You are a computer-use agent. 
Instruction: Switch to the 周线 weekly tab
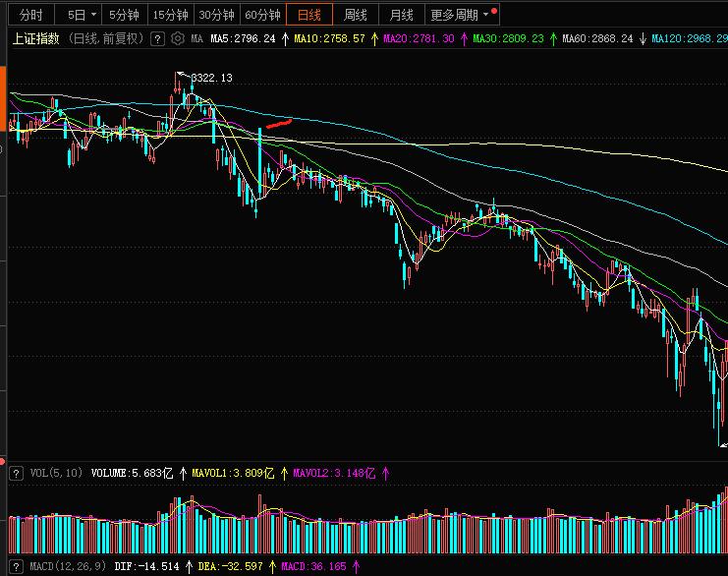pyautogui.click(x=355, y=15)
